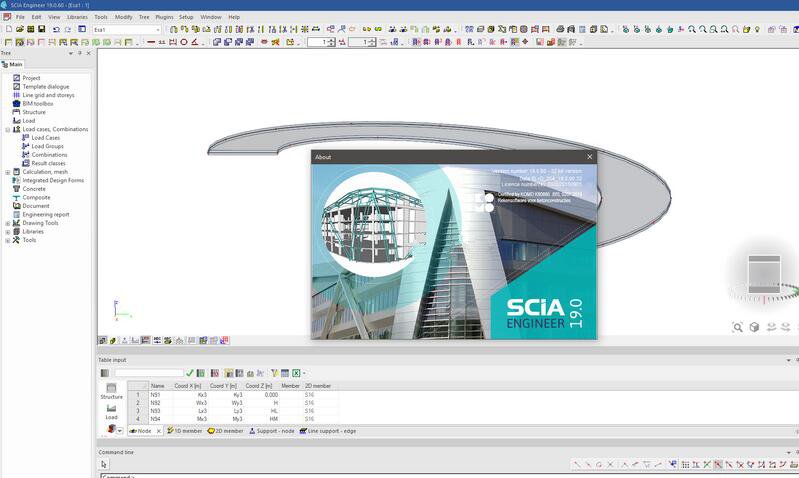Confirm table entry with green checkmark
The width and height of the screenshot is (799, 478).
click(x=190, y=373)
